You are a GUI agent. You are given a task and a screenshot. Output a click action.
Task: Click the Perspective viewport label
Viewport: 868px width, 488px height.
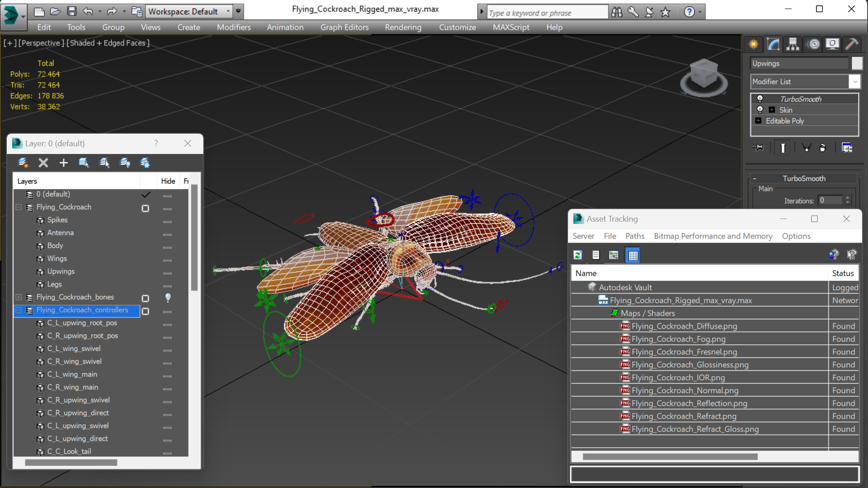(x=41, y=43)
